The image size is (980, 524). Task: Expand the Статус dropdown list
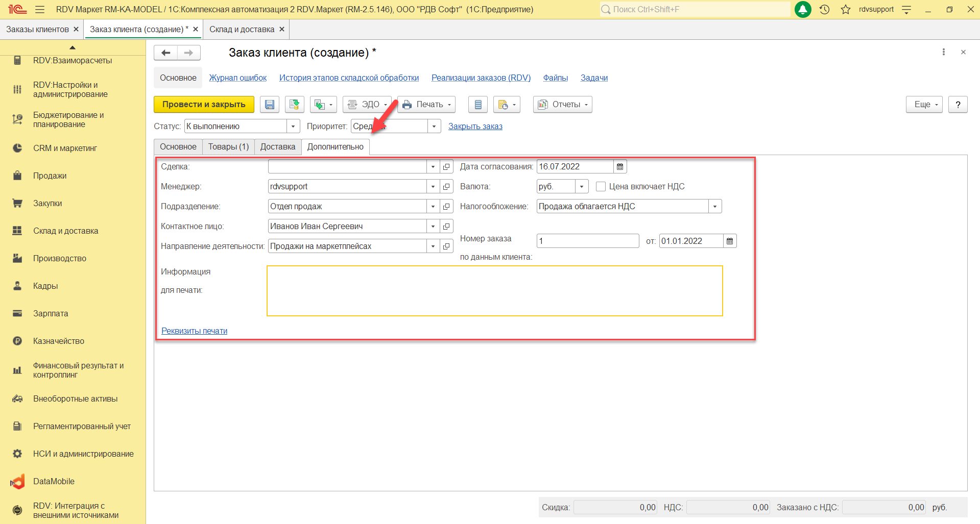(x=293, y=127)
